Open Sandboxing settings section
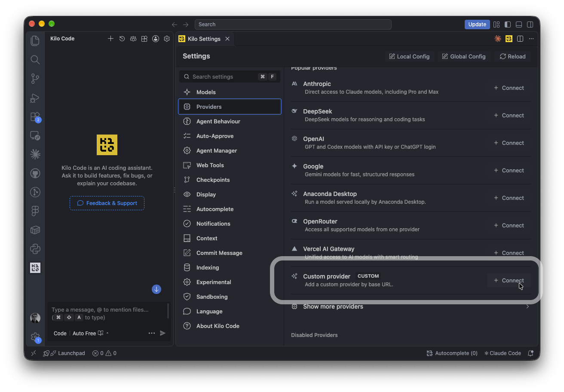Viewport: 564px width, 392px height. pos(230,297)
